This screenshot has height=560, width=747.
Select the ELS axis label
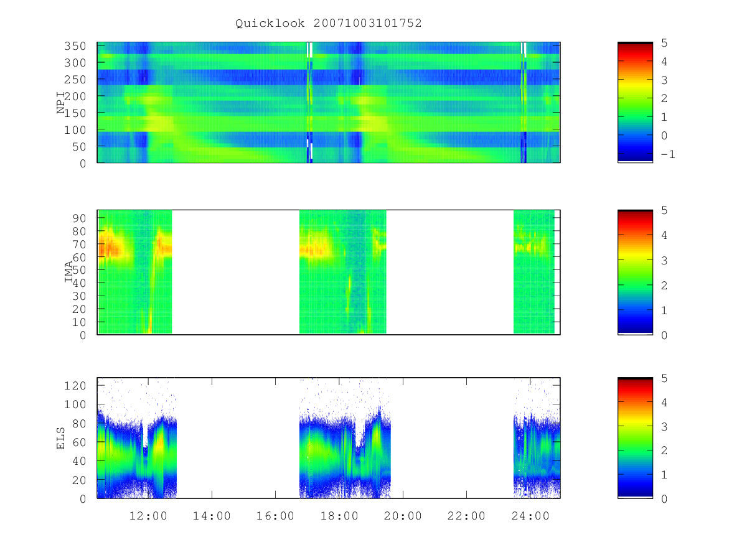[61, 438]
